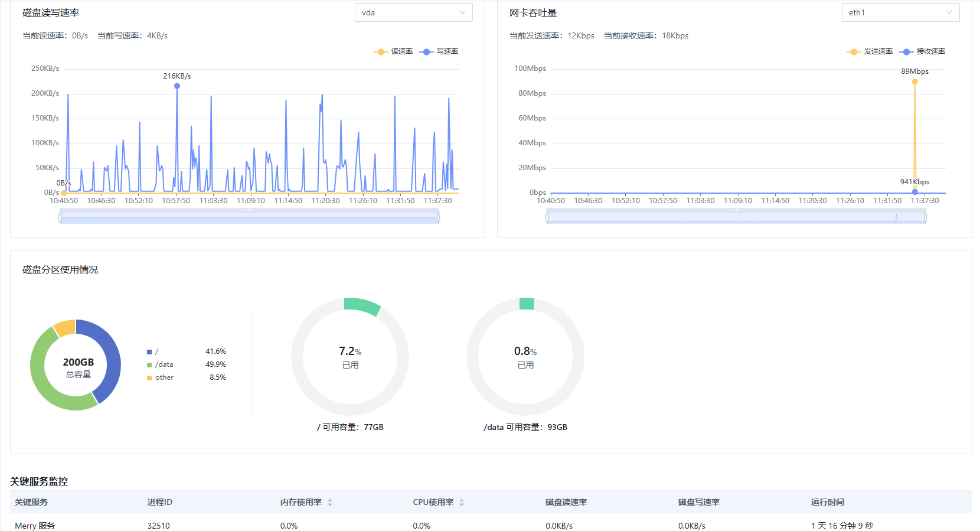
Task: Click the 89Mbps peak marker
Action: 914,82
